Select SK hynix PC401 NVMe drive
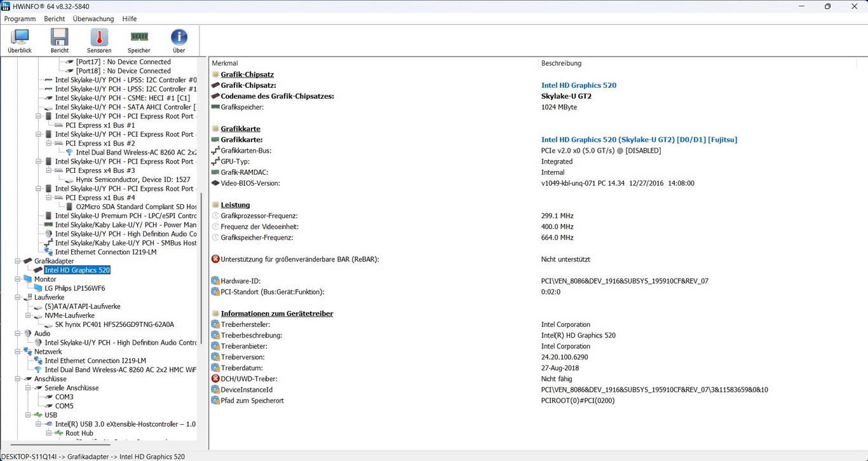The width and height of the screenshot is (868, 461). (x=114, y=324)
